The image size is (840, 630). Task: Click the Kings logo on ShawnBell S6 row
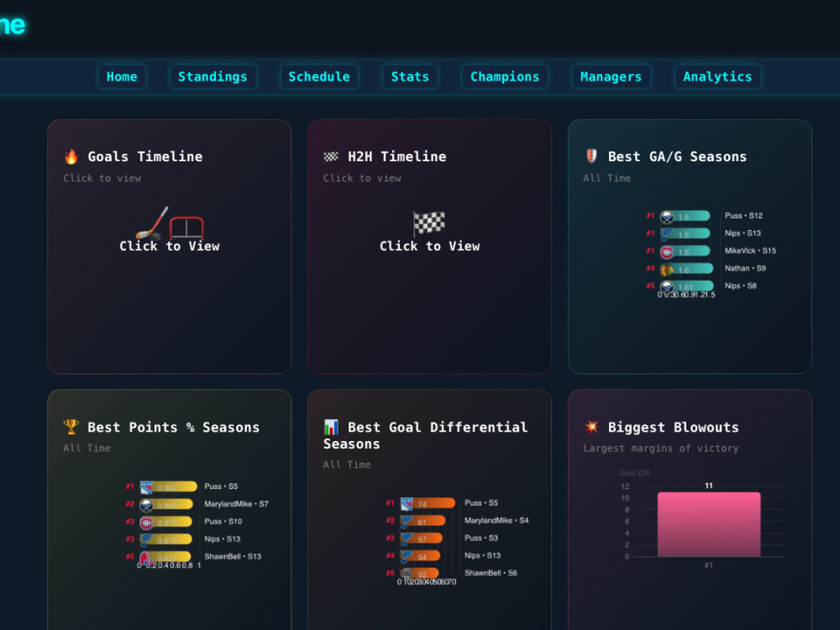(407, 574)
